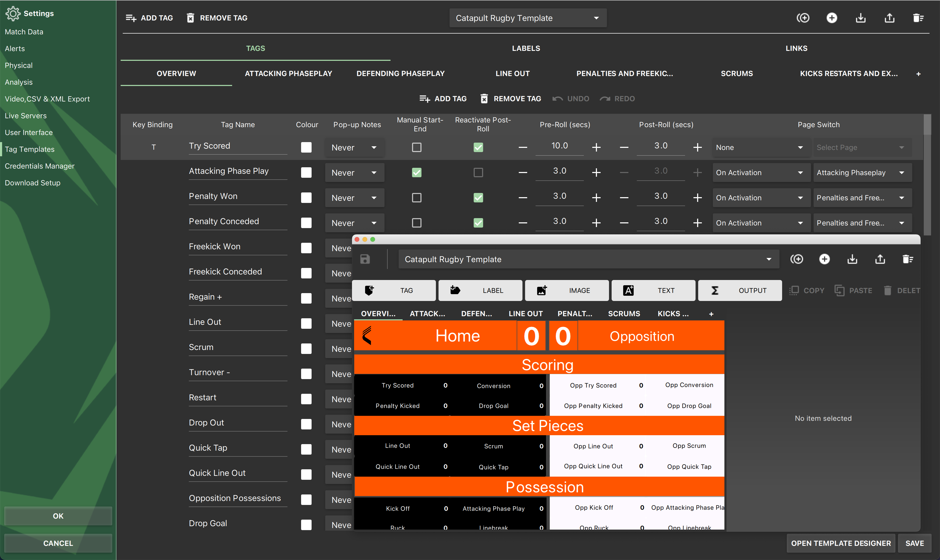This screenshot has width=940, height=560.
Task: Click the Add Tag icon above the tag table
Action: pos(425,99)
